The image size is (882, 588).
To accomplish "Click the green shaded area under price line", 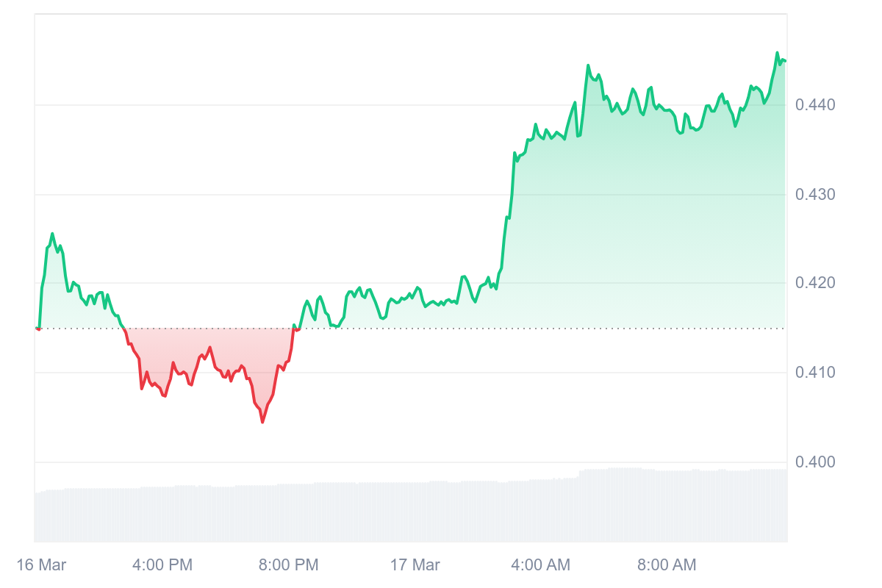I will click(625, 220).
